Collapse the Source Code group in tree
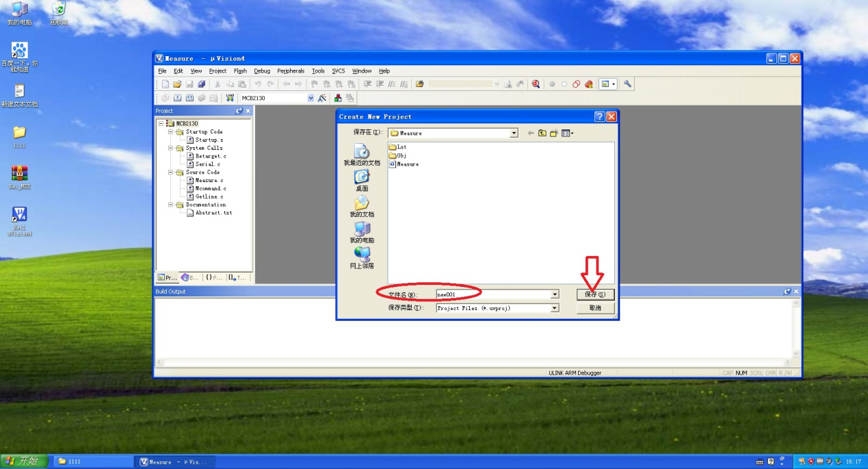The image size is (868, 469). point(171,173)
